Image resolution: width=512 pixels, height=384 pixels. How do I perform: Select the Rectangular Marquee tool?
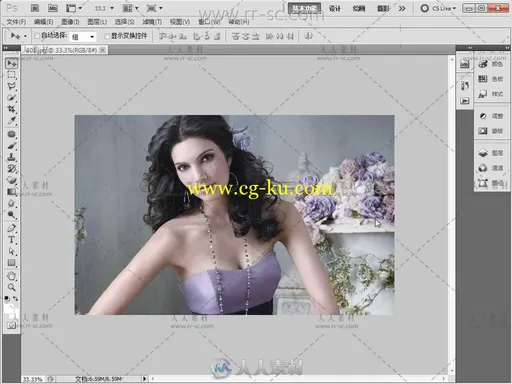[x=12, y=75]
